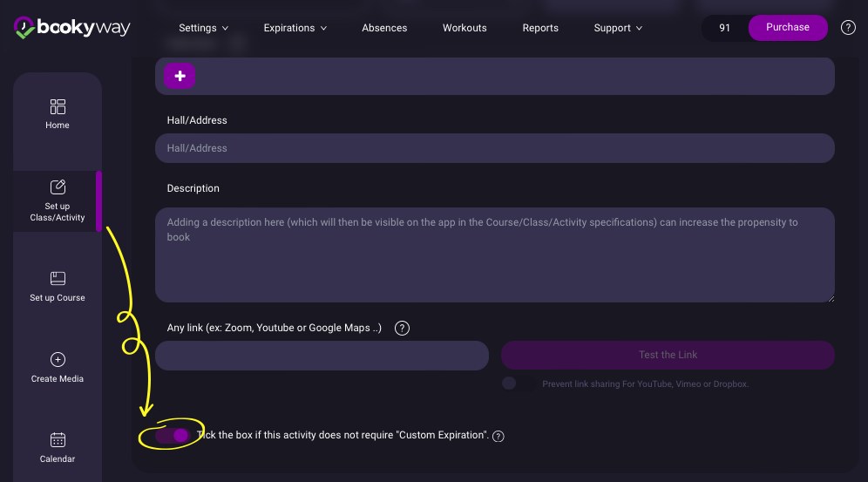
Task: Open the Calendar sidebar icon
Action: pos(58,440)
